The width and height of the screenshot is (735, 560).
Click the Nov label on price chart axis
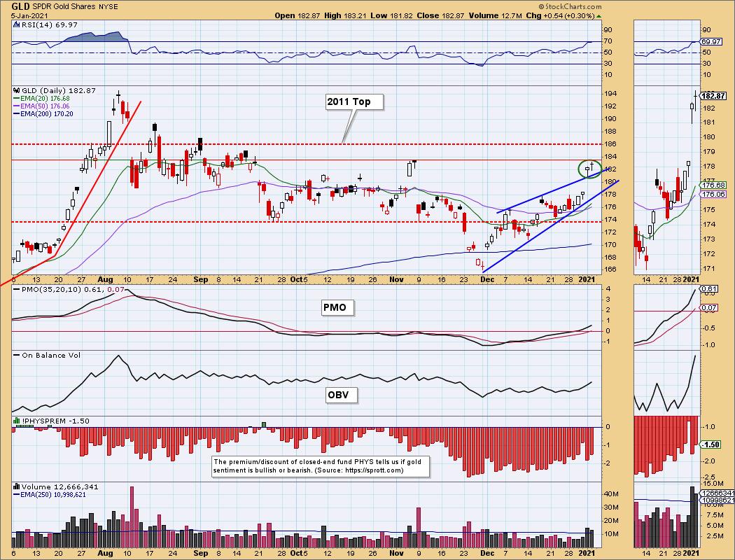coord(396,279)
